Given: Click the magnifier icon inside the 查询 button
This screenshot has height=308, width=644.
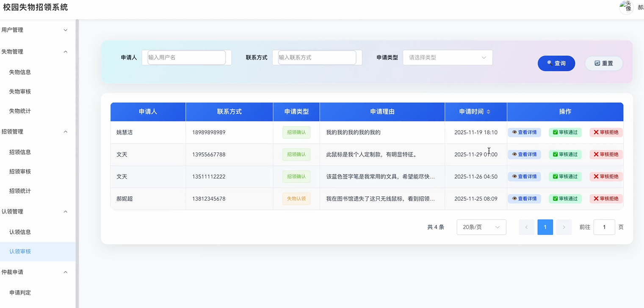Looking at the screenshot, I should coord(549,63).
